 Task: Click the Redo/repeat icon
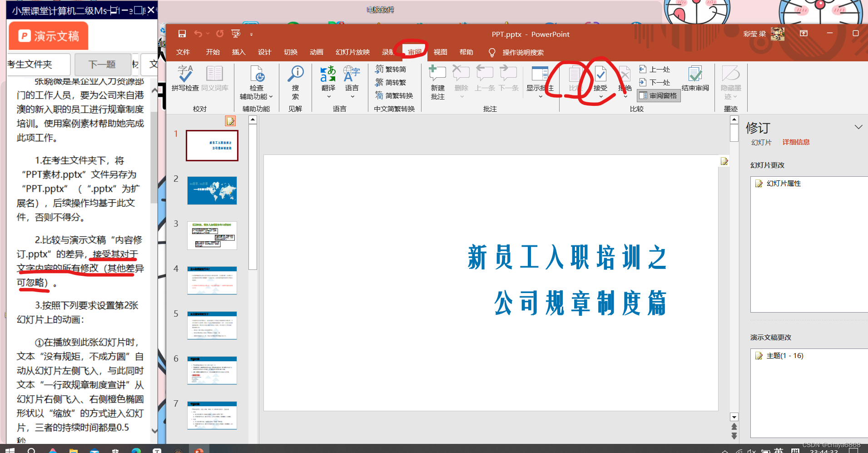220,34
